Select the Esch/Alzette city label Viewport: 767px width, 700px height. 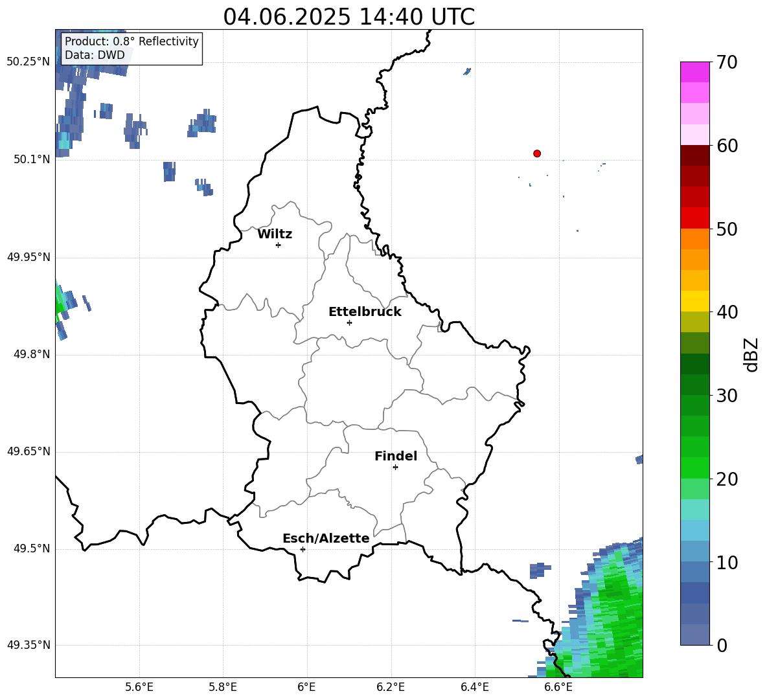coord(326,538)
